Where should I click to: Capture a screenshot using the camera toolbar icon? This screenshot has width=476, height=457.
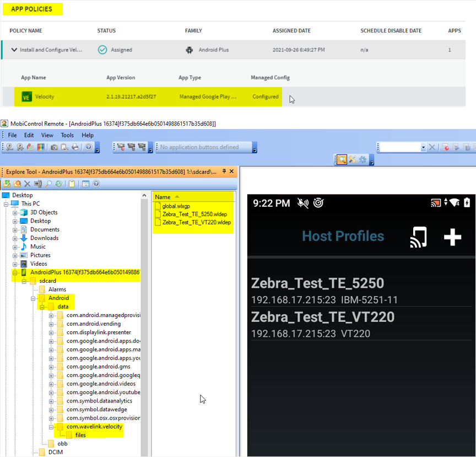[x=55, y=147]
